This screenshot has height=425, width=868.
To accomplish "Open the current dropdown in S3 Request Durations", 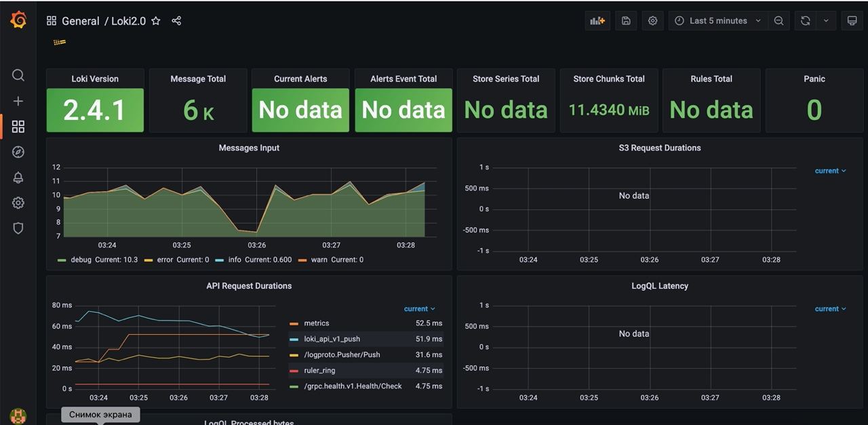I will tap(830, 171).
